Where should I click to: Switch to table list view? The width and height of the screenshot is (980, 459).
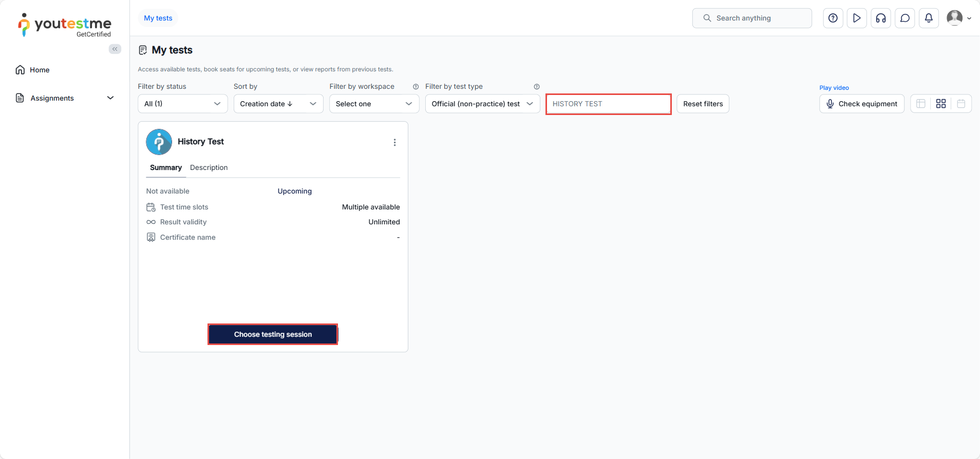point(920,104)
